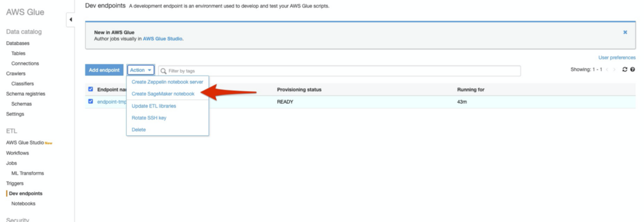Open ML Transforms in the sidebar

pyautogui.click(x=28, y=173)
